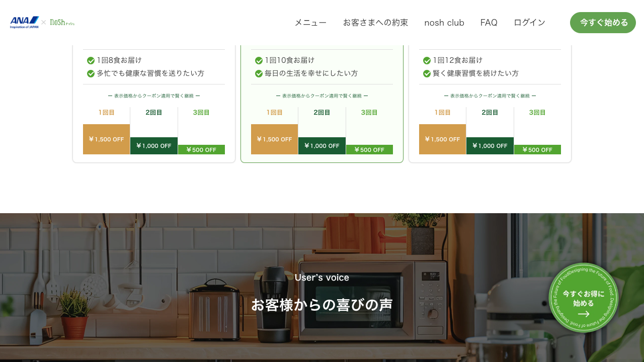644x362 pixels.
Task: Click the checkmark icon beside 1回8食お届け
Action: (x=91, y=60)
